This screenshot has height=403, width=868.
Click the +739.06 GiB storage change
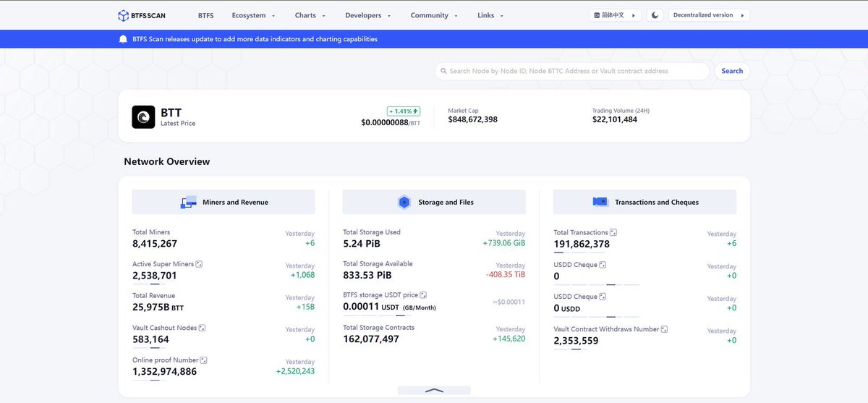tap(504, 243)
